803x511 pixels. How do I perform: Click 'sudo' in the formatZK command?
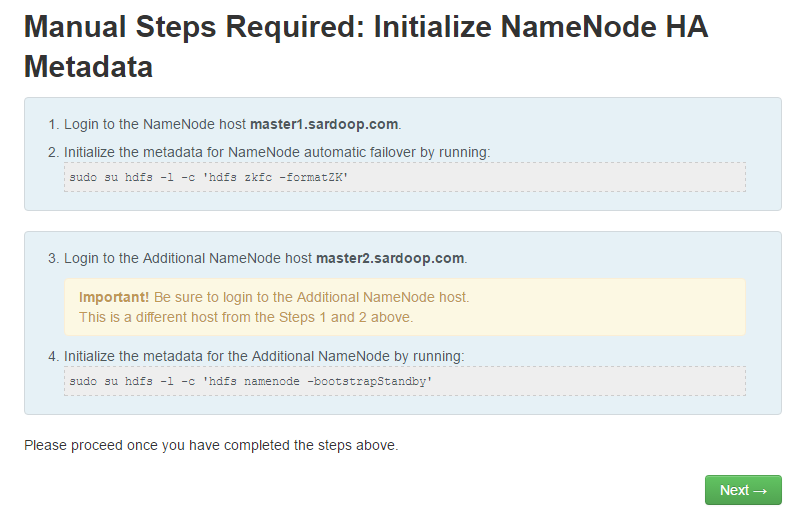coord(82,177)
